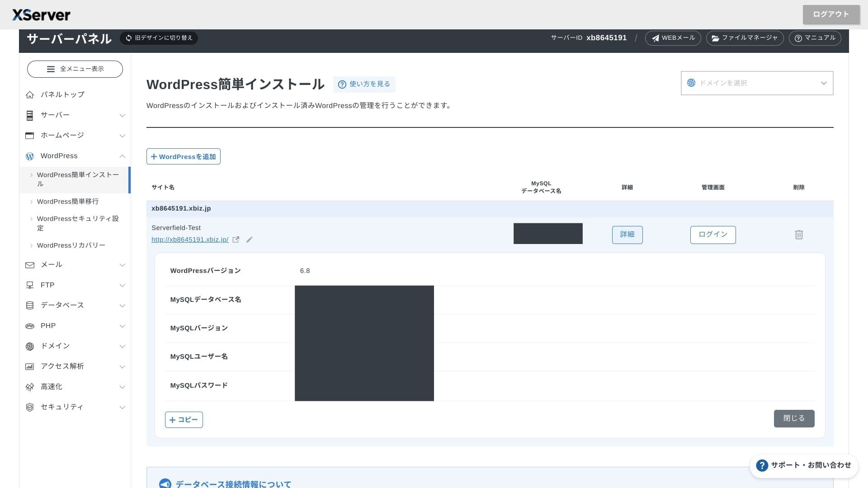Click the 高速化 rocket icon

click(30, 387)
